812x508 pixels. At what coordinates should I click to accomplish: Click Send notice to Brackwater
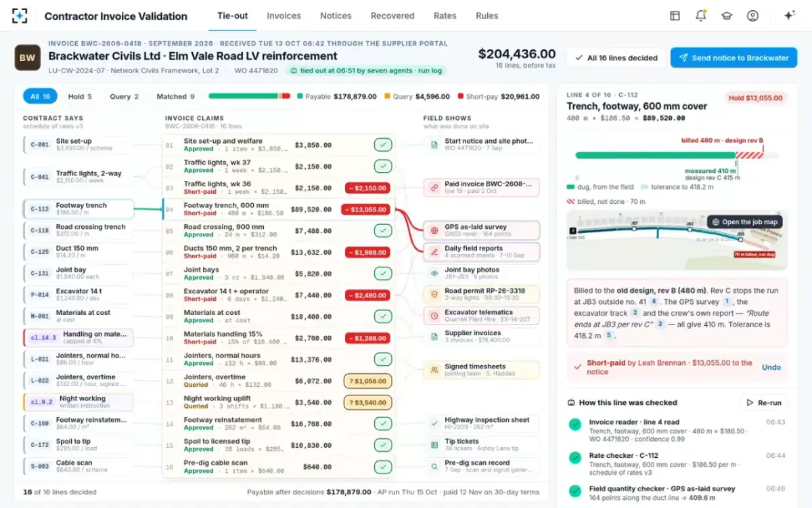pyautogui.click(x=734, y=58)
